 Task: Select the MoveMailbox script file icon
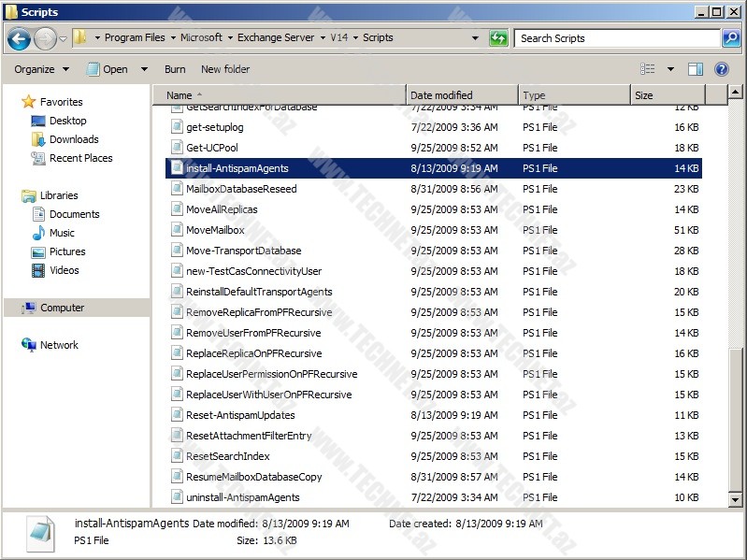(177, 230)
